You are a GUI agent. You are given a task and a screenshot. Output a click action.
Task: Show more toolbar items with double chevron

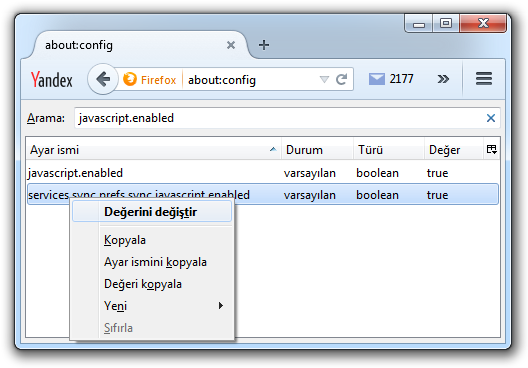pos(443,79)
